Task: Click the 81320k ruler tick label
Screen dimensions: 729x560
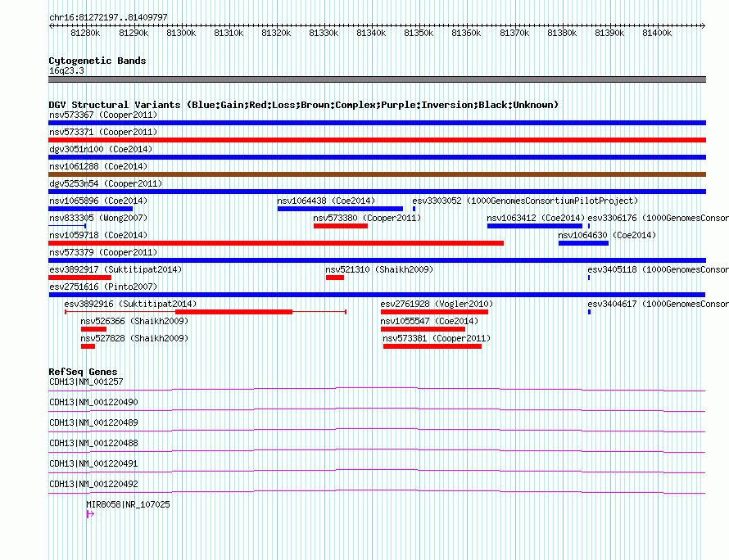Action: tap(276, 33)
